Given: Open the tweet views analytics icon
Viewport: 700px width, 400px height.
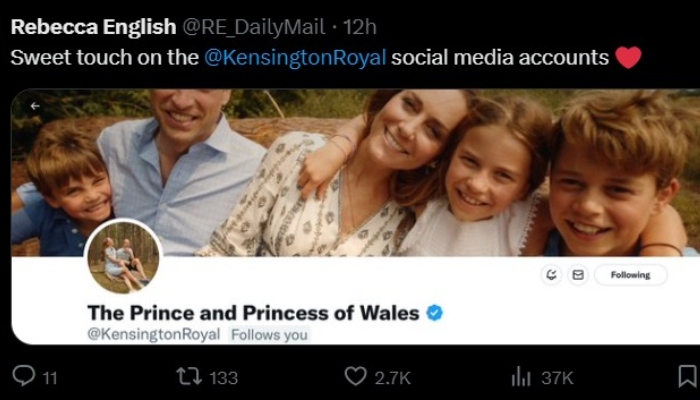Looking at the screenshot, I should click(x=521, y=376).
